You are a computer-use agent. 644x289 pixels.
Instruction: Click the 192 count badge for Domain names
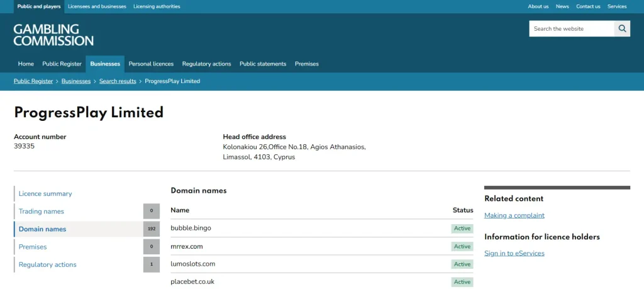[152, 229]
